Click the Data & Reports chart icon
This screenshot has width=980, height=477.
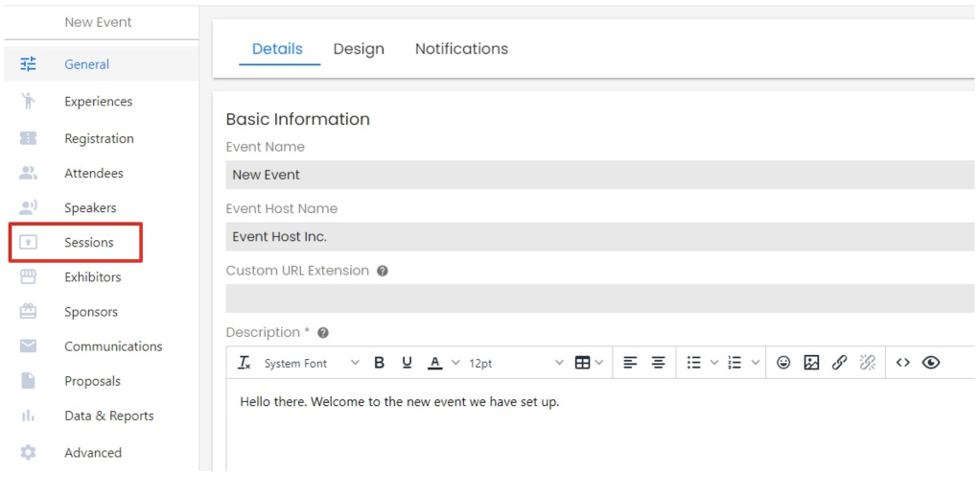pyautogui.click(x=28, y=416)
